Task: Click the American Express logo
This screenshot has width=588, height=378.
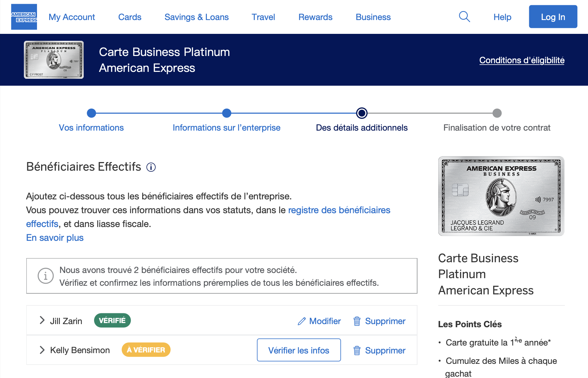Action: point(24,17)
